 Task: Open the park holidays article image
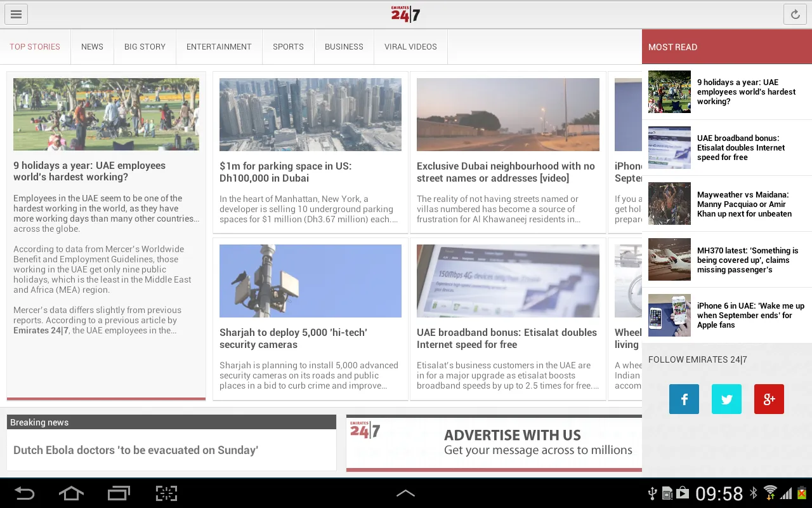(106, 114)
